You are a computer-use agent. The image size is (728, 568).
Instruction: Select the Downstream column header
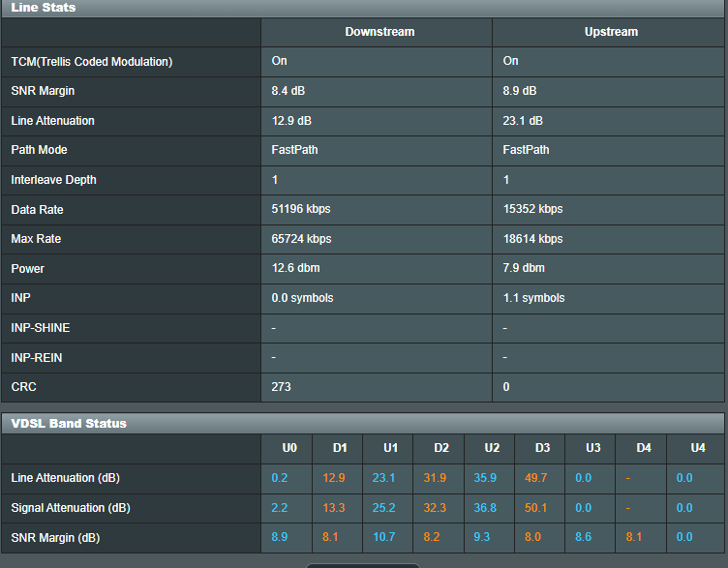click(379, 32)
